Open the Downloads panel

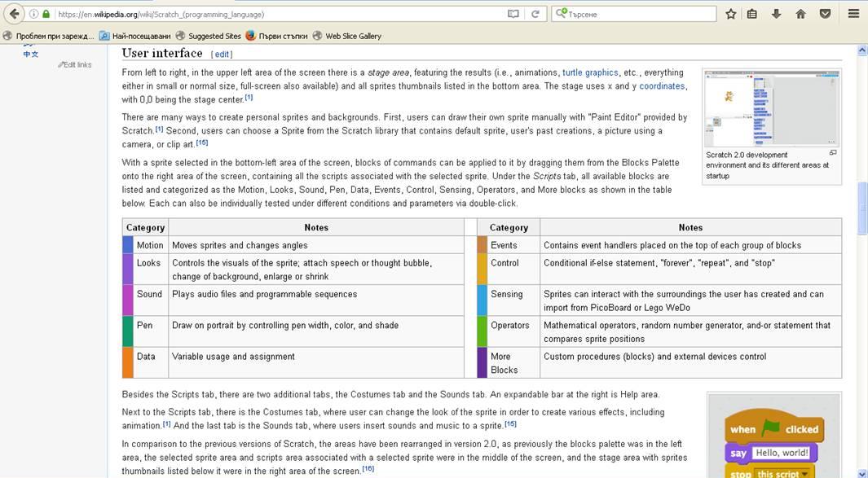pyautogui.click(x=774, y=14)
